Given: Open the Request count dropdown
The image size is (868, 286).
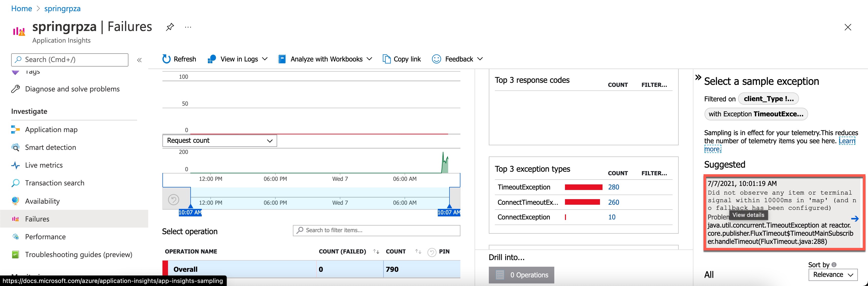Looking at the screenshot, I should click(x=219, y=141).
